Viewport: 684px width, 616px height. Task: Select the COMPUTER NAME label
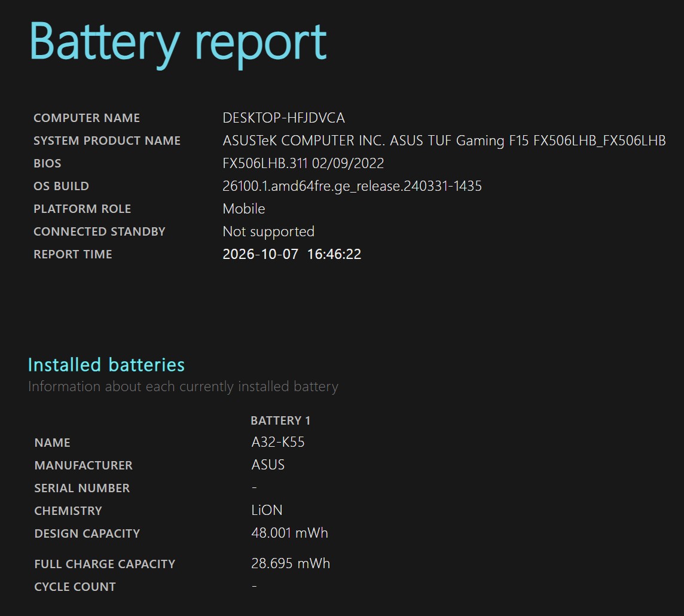(x=87, y=118)
